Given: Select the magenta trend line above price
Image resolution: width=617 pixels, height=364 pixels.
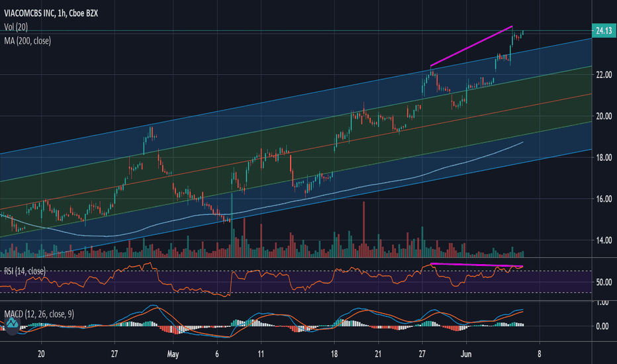Looking at the screenshot, I should (471, 46).
